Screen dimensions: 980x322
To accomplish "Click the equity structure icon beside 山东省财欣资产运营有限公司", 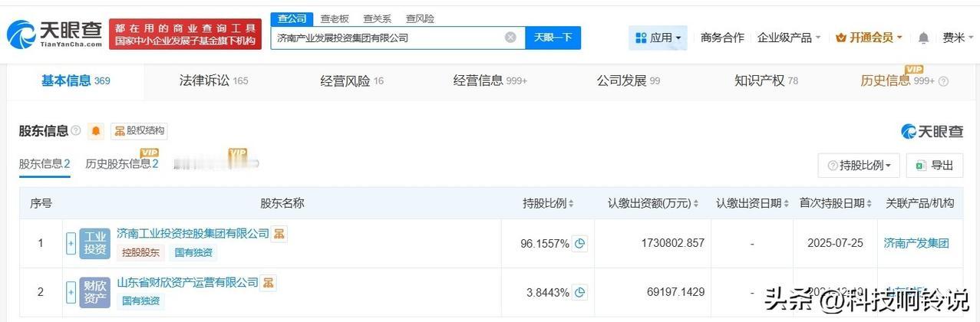I will click(269, 283).
